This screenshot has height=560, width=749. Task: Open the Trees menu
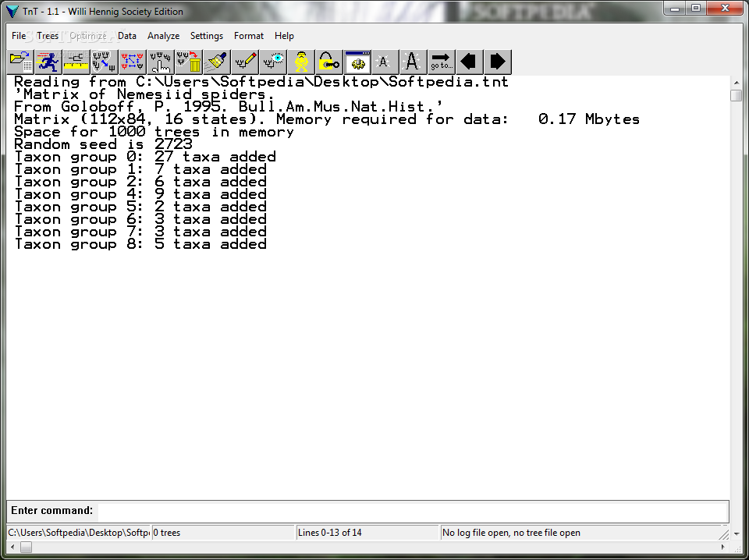[x=48, y=36]
